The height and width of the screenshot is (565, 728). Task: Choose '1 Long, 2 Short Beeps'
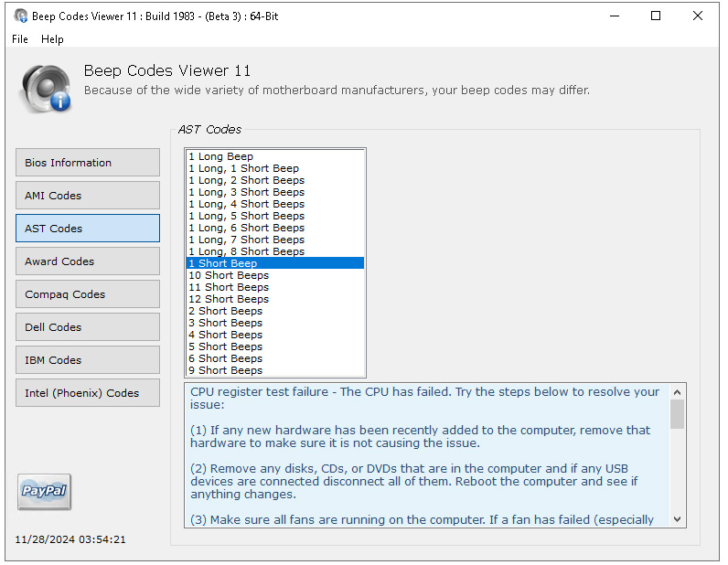click(x=275, y=180)
